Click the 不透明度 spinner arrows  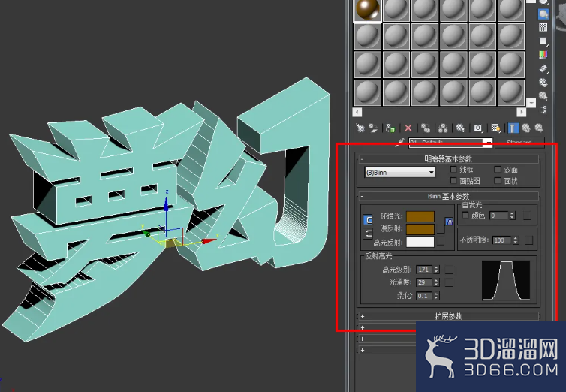pos(516,240)
